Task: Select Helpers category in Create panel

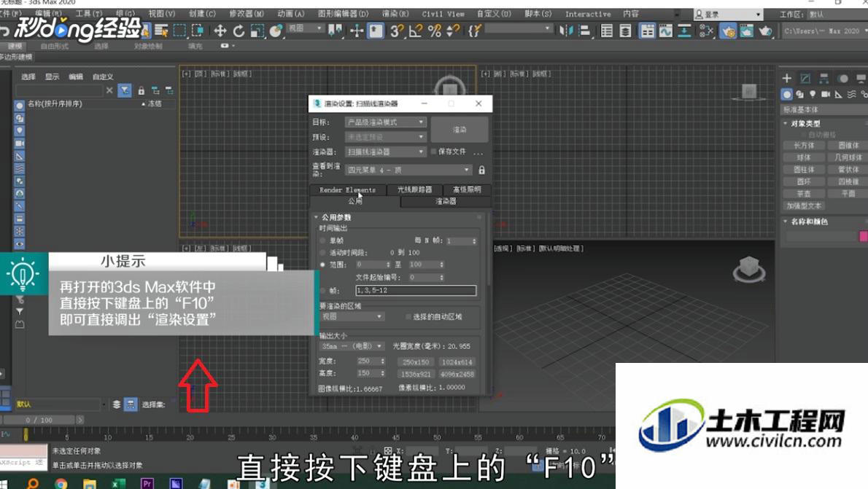Action: (839, 95)
